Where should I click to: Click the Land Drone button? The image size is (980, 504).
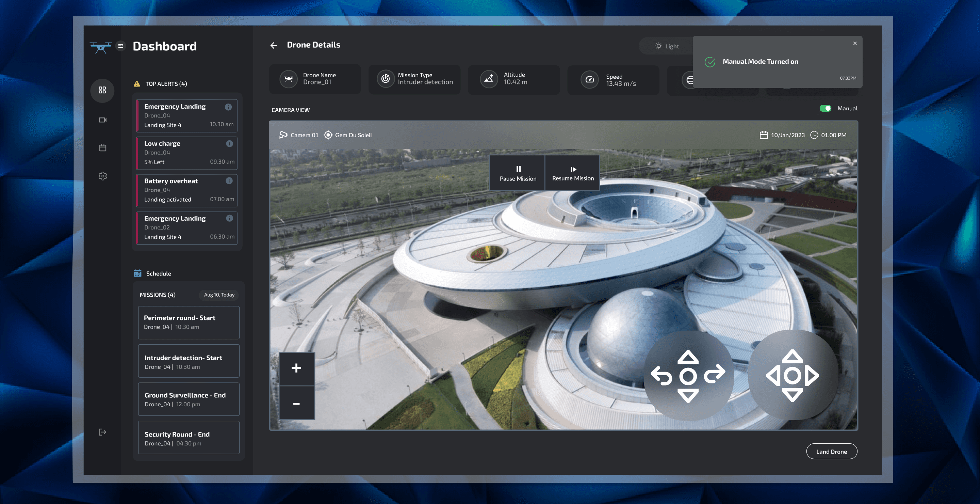pyautogui.click(x=831, y=452)
